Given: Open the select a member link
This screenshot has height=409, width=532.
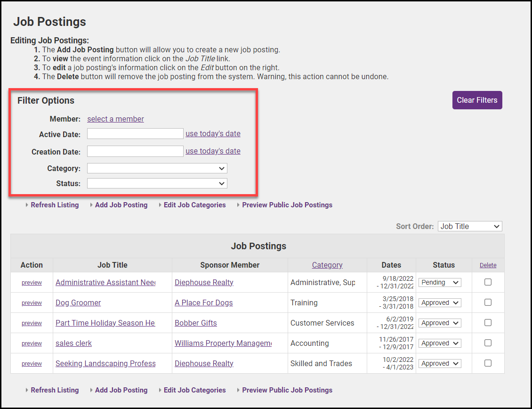Looking at the screenshot, I should pos(115,119).
